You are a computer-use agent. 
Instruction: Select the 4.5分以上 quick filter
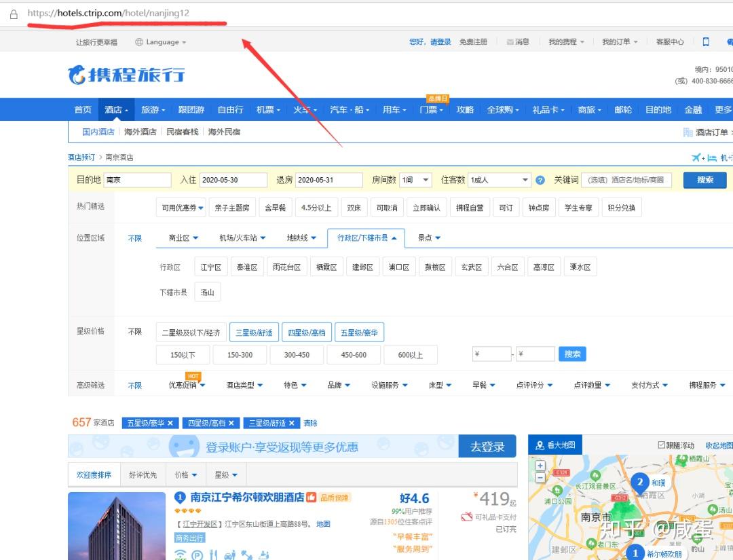[x=316, y=208]
